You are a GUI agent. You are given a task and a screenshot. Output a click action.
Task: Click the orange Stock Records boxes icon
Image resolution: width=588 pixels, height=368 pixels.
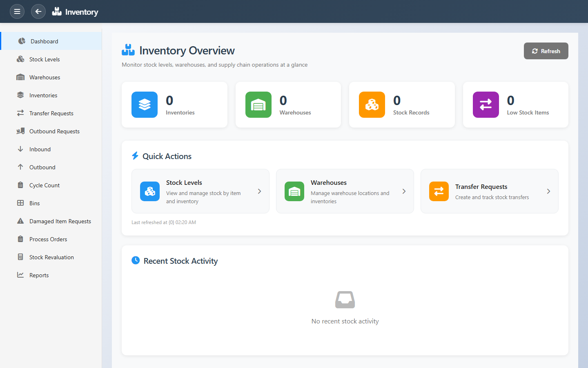coord(372,105)
